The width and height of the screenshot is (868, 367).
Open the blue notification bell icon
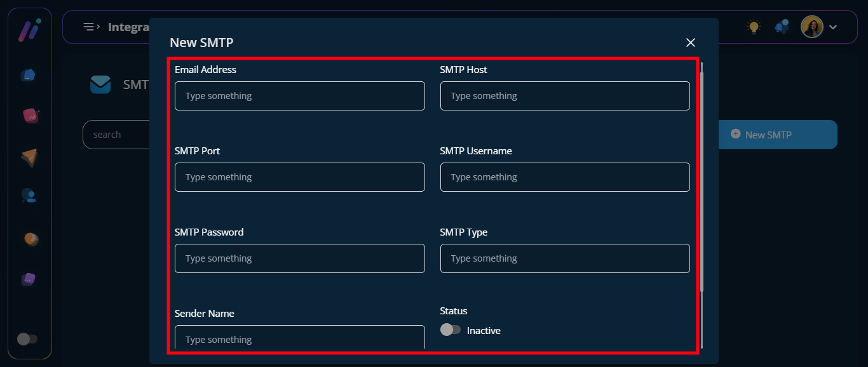782,27
